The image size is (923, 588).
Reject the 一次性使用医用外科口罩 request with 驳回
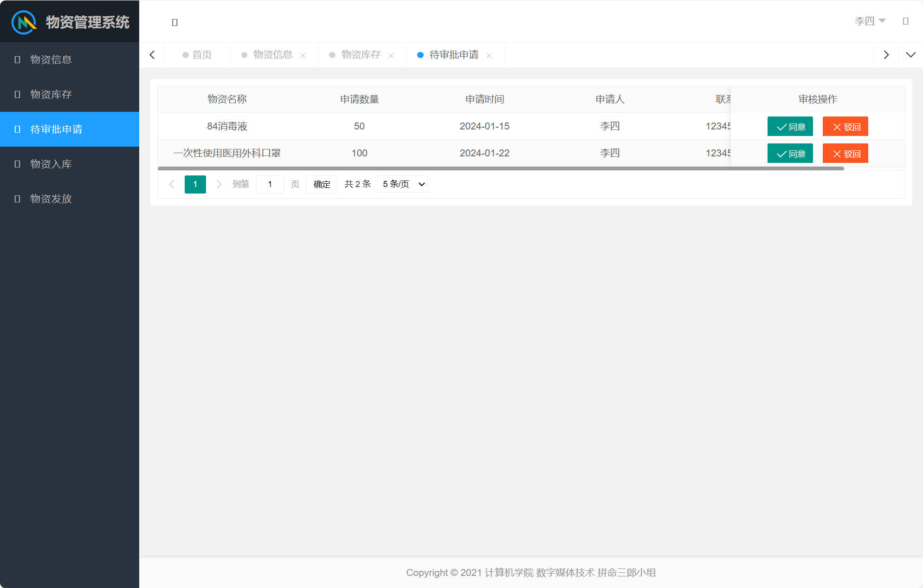pyautogui.click(x=845, y=153)
